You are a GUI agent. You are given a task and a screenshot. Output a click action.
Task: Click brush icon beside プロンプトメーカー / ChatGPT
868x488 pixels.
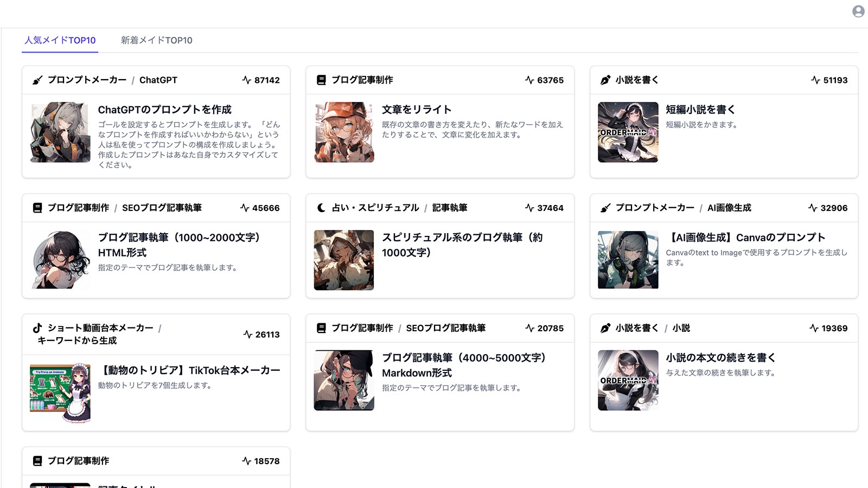pos(37,80)
